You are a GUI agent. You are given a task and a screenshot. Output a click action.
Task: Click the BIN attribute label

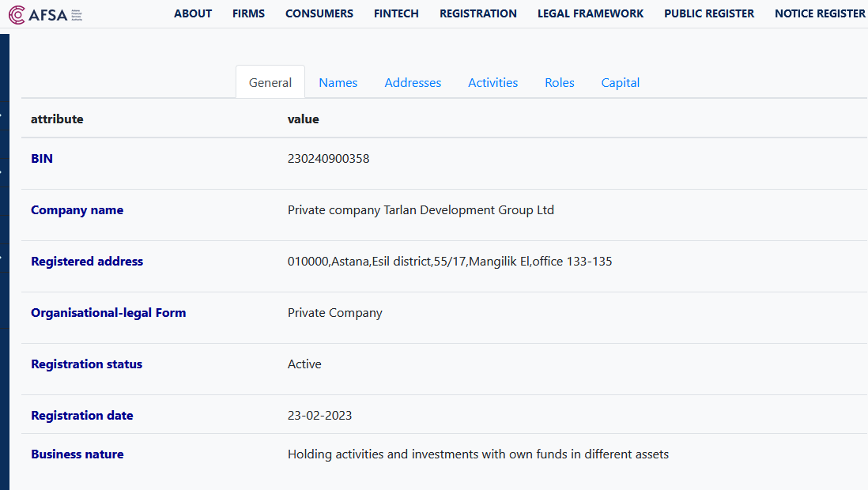[x=41, y=158]
